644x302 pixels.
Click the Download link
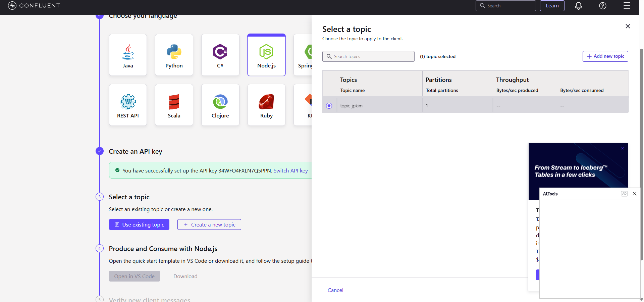click(185, 276)
